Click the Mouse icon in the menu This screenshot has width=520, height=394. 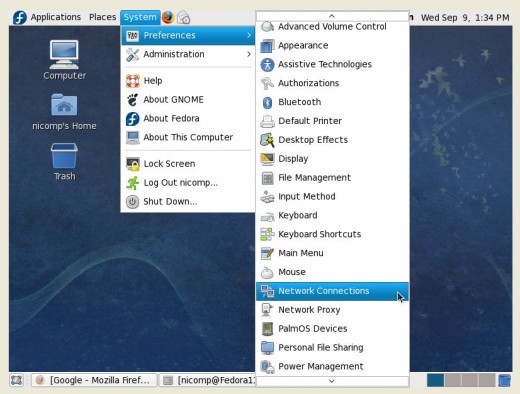[x=267, y=272]
